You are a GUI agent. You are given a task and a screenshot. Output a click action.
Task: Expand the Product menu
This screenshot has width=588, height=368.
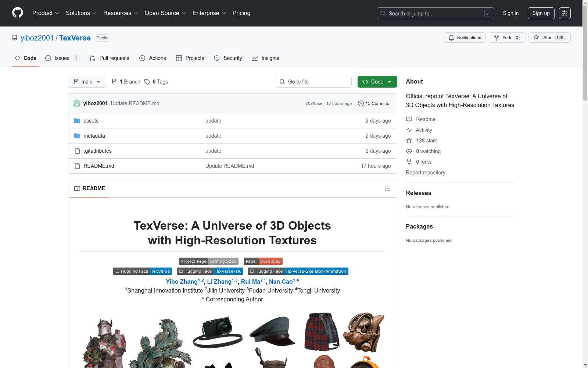(46, 13)
